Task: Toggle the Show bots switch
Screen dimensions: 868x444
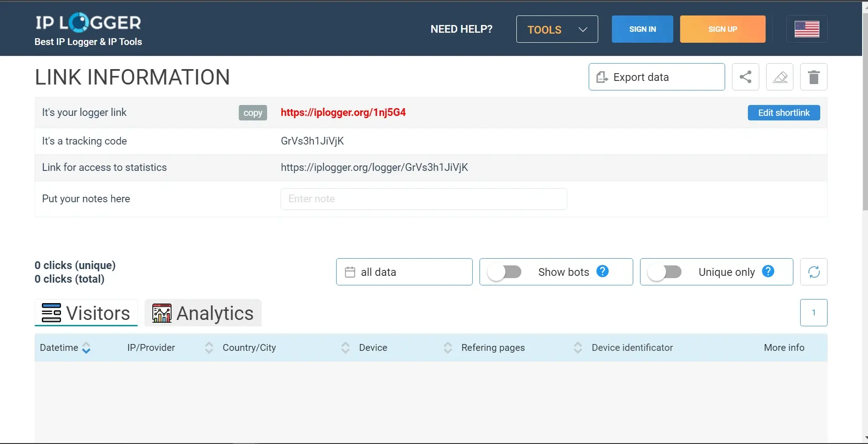Action: [504, 272]
